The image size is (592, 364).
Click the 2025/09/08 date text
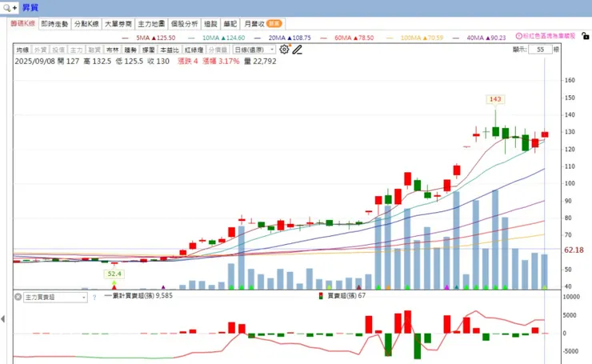34,61
